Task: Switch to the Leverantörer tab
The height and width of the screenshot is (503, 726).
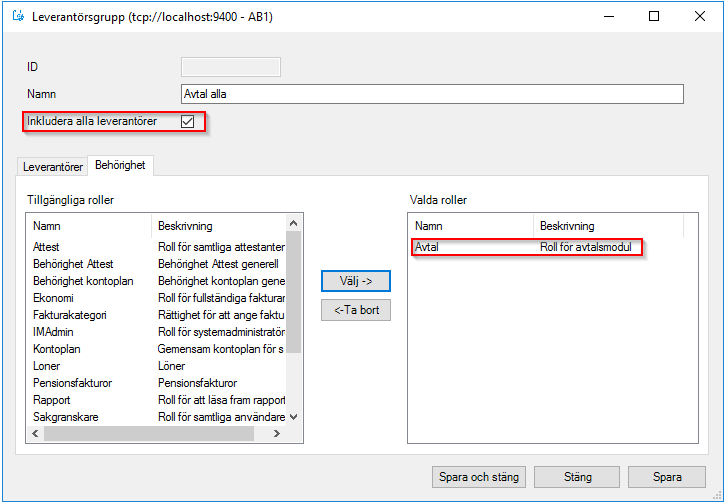Action: [x=53, y=167]
